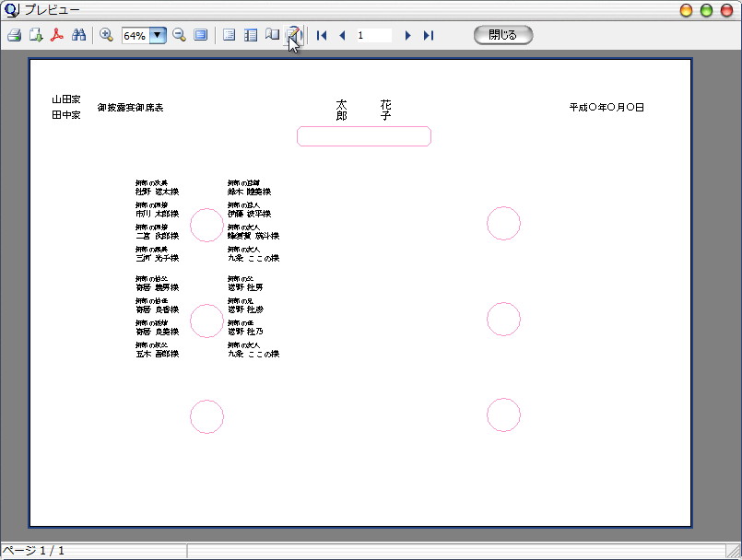The image size is (742, 560).
Task: Click the guest name 三河 光子様
Action: click(x=157, y=258)
